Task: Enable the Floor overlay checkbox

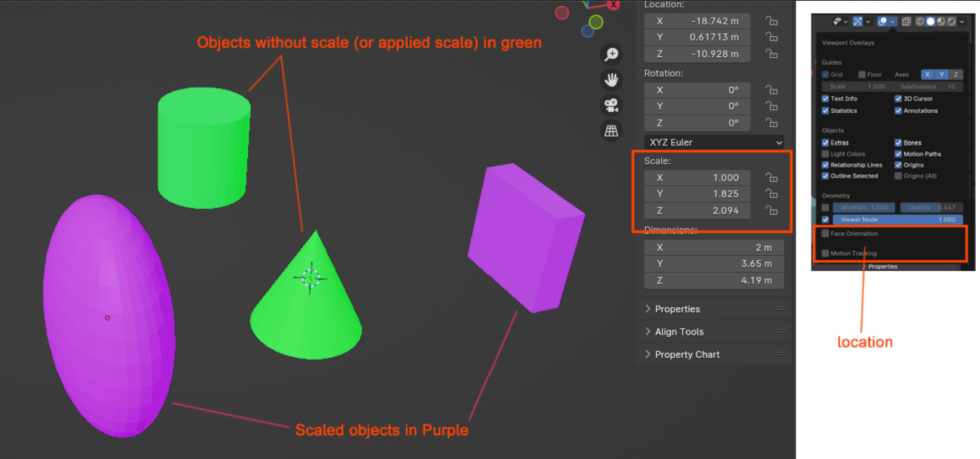Action: click(862, 74)
